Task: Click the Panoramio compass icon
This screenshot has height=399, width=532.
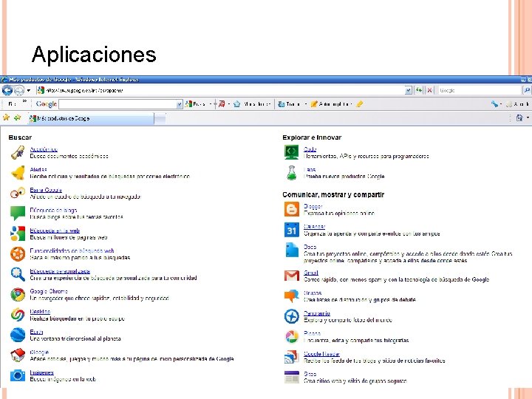Action: 291,316
